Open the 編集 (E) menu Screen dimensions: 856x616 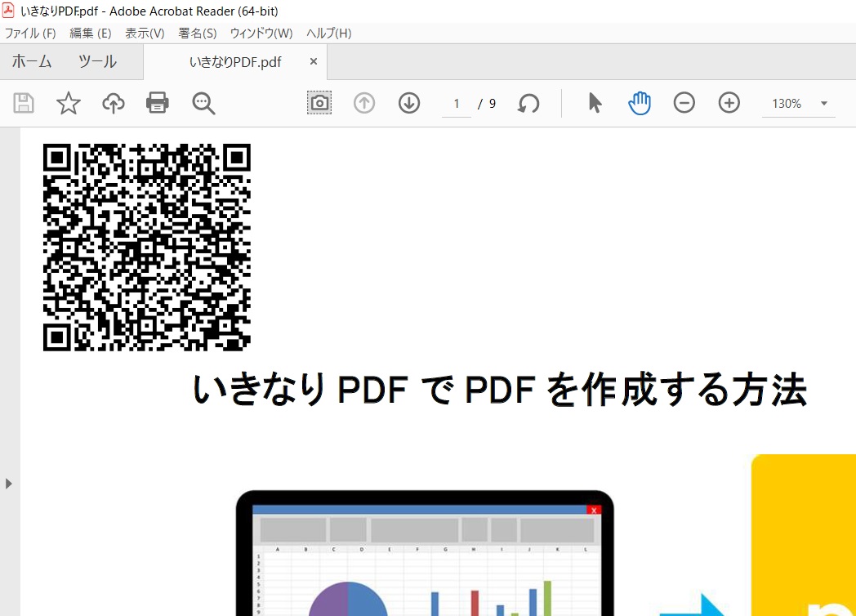[x=91, y=33]
